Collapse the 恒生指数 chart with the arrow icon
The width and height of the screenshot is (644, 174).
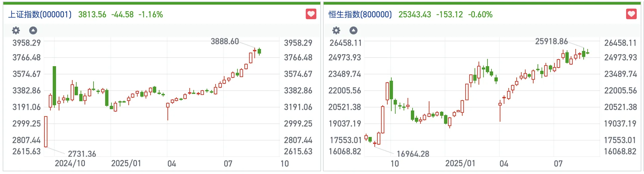point(354,31)
